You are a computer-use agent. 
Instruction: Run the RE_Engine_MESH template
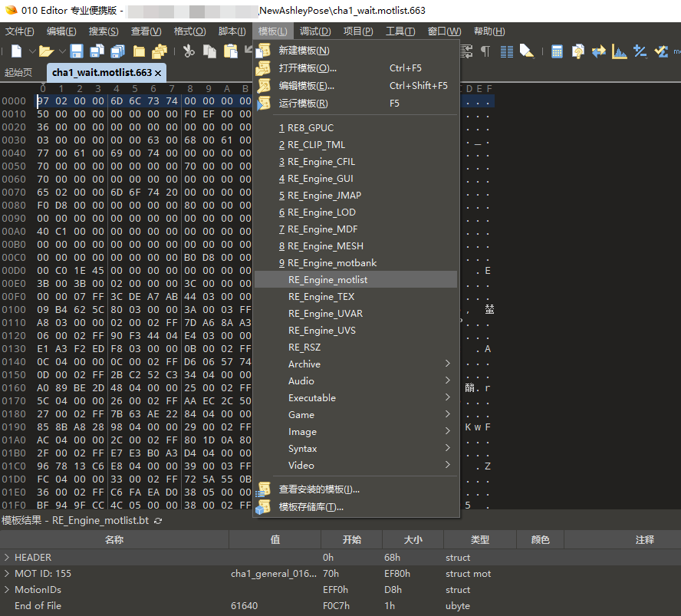pyautogui.click(x=355, y=246)
